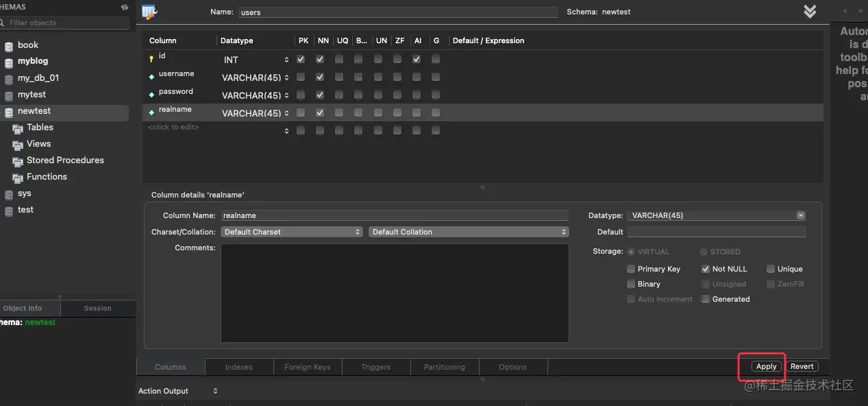Screen dimensions: 868x406
Task: Switch to the Partitioning tab
Action: coord(445,367)
